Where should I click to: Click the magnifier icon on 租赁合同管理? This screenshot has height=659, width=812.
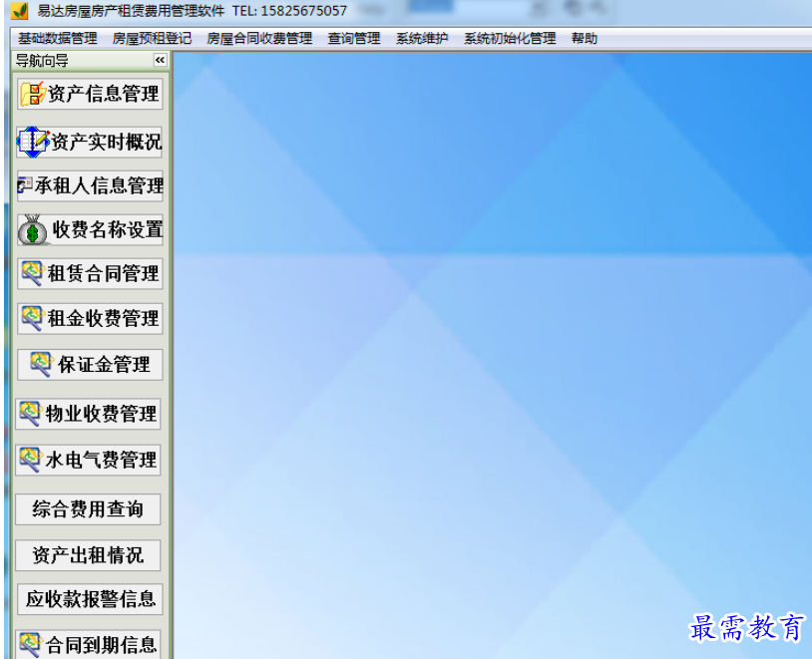(x=32, y=273)
